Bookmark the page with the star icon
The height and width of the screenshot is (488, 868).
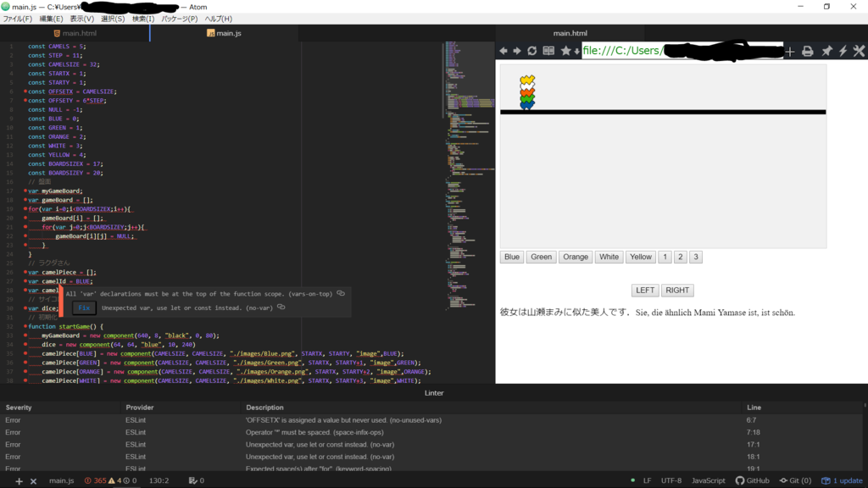[565, 51]
